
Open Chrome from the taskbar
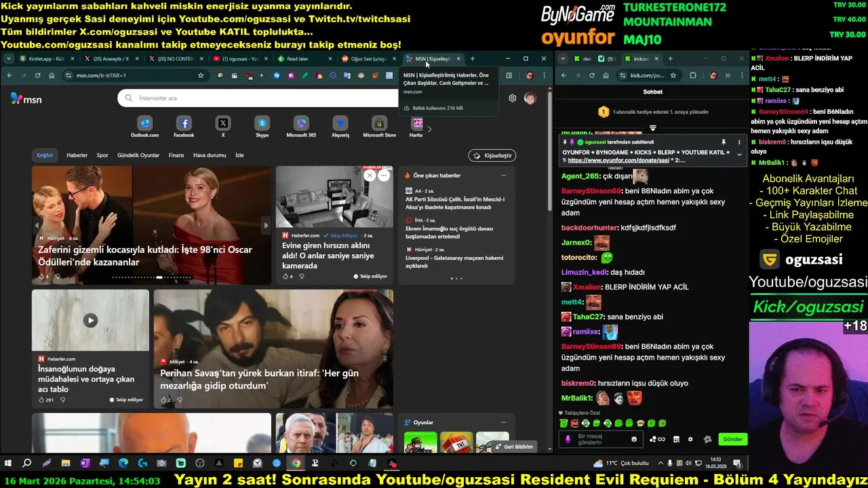296,464
